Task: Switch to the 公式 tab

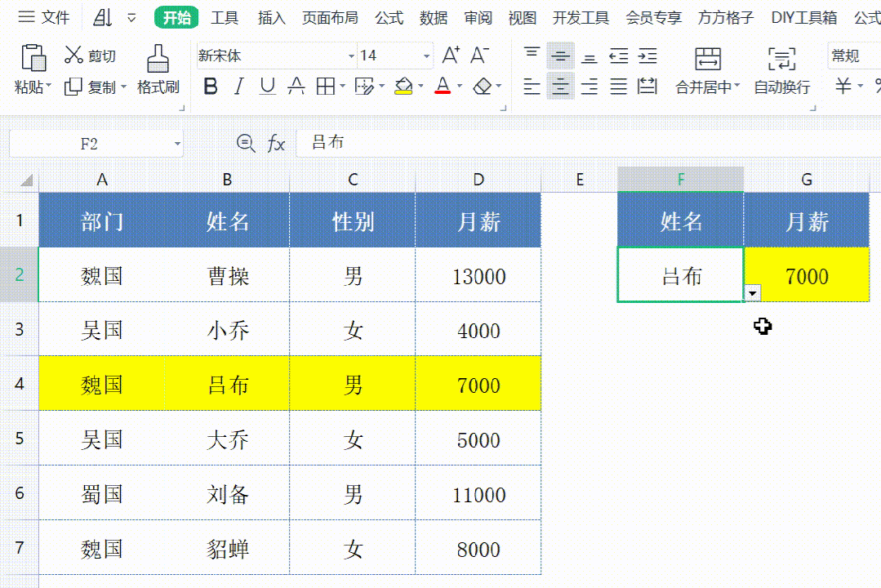Action: (x=389, y=18)
